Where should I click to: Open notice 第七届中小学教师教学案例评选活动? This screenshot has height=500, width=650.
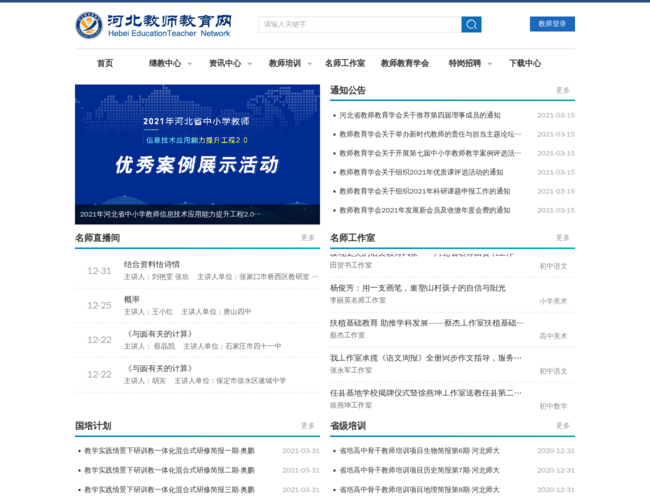click(x=430, y=153)
